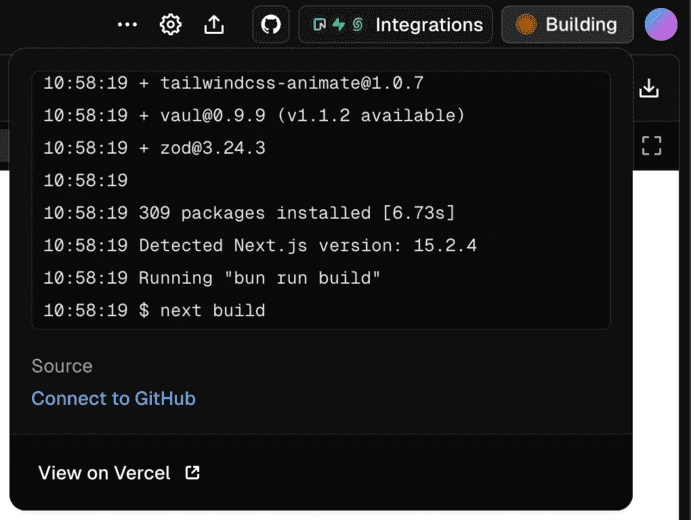Select log line '$ next build'

[154, 311]
